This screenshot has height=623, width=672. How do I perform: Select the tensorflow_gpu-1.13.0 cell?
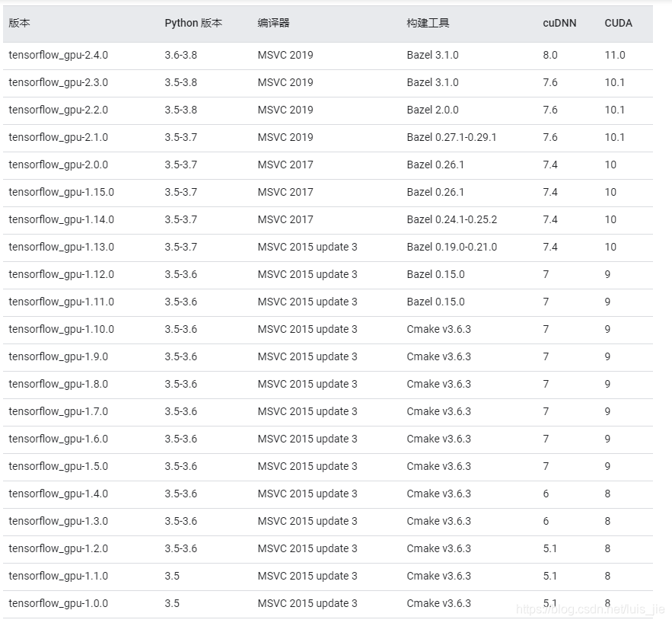tap(62, 247)
